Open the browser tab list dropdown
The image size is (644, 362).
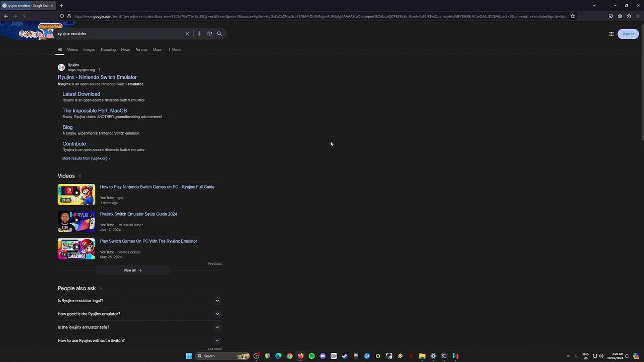(594, 6)
